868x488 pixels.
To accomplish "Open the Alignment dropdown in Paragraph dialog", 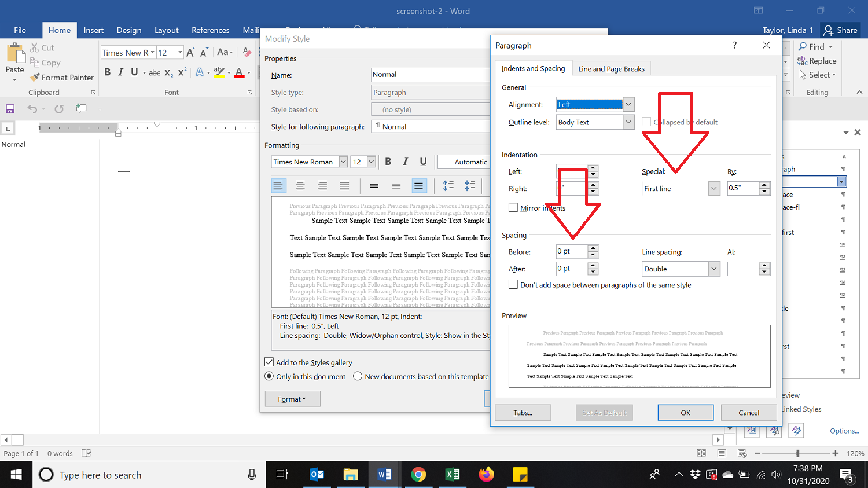I will point(628,105).
